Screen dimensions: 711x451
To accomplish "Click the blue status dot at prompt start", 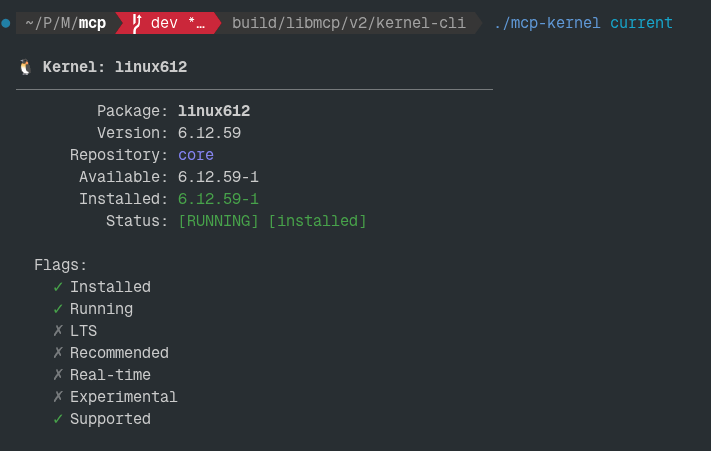I will 6,22.
